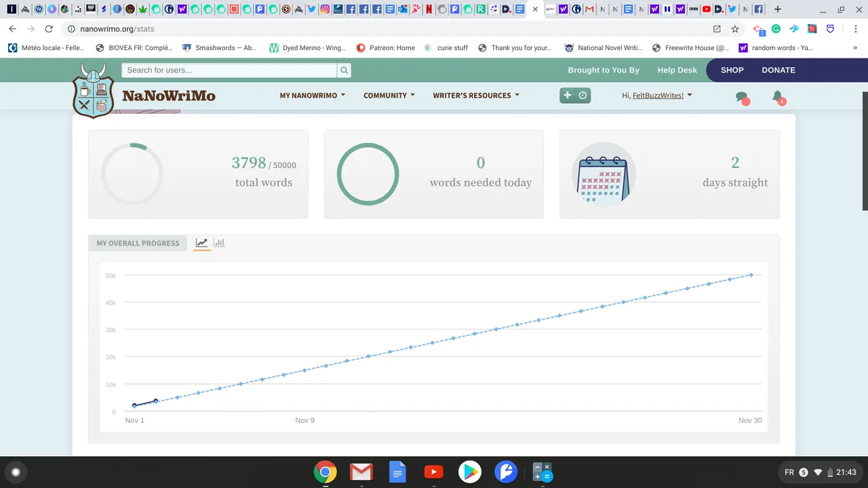The height and width of the screenshot is (488, 868).
Task: Click the Grammarly extension icon
Action: coord(776,29)
